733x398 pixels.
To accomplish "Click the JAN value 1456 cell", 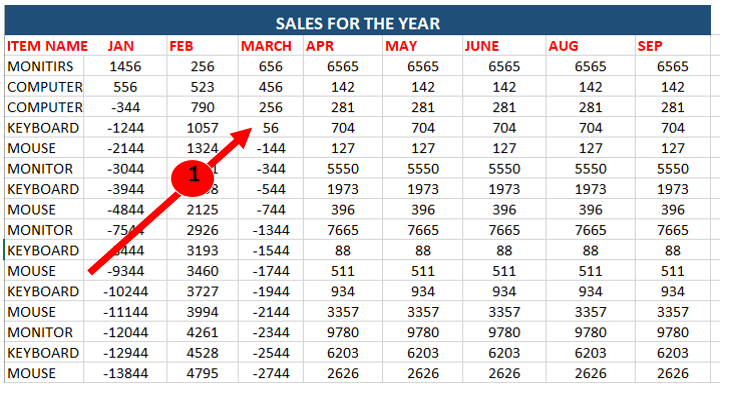I will tap(125, 66).
